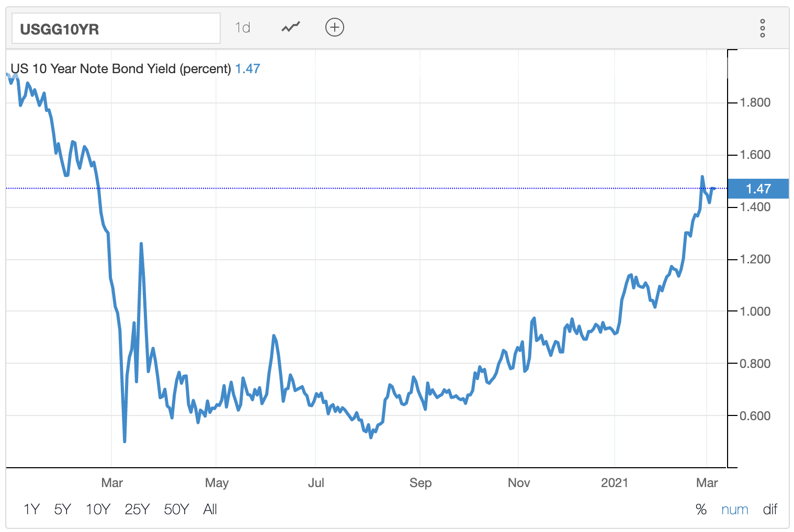
Task: Click the 1.47 price axis label
Action: pos(758,189)
